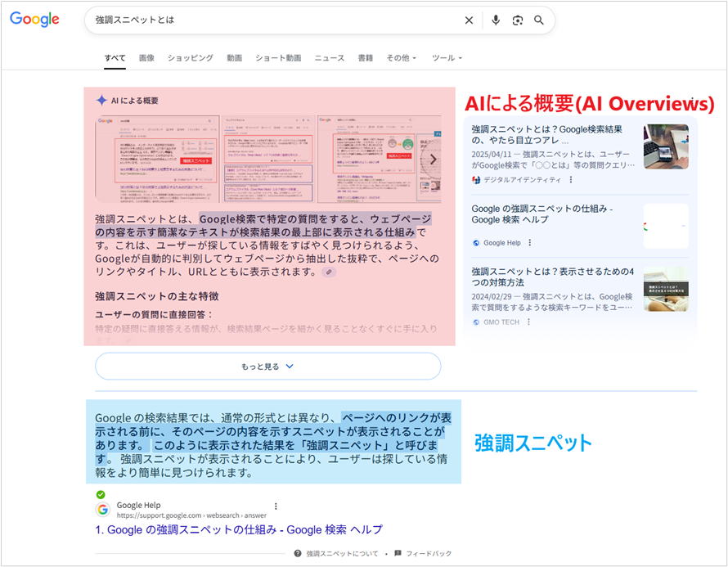Screen dimensions: 728x567
Task: Click the GMO TECH source name
Action: [501, 322]
